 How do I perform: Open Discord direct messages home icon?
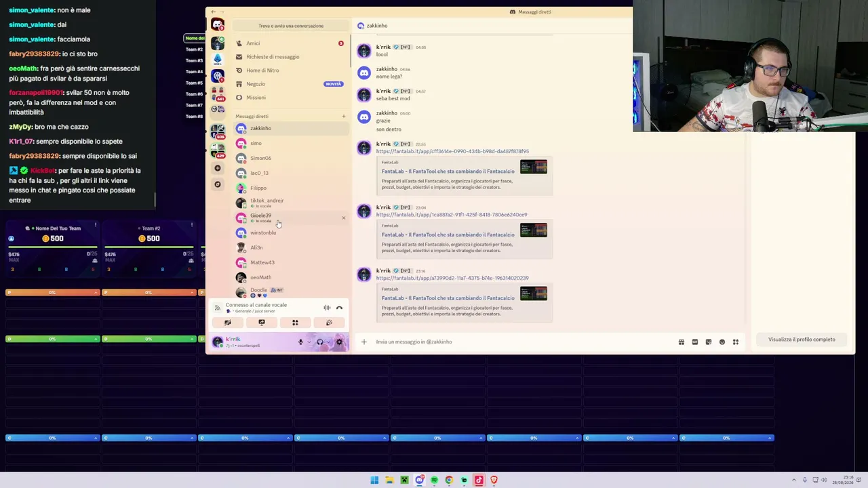pos(217,25)
